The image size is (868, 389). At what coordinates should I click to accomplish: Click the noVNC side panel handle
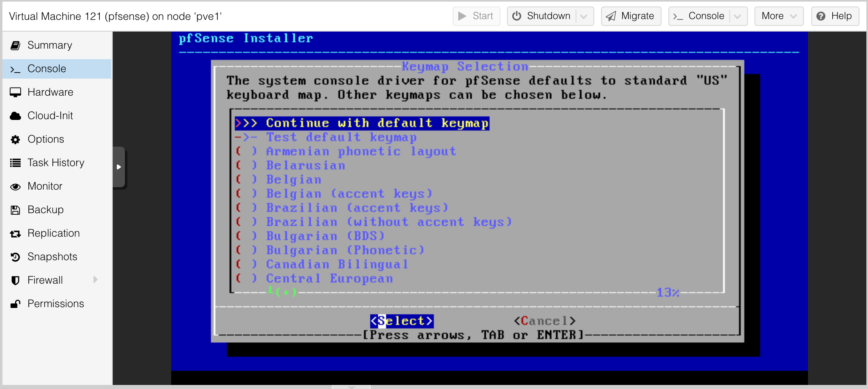119,167
